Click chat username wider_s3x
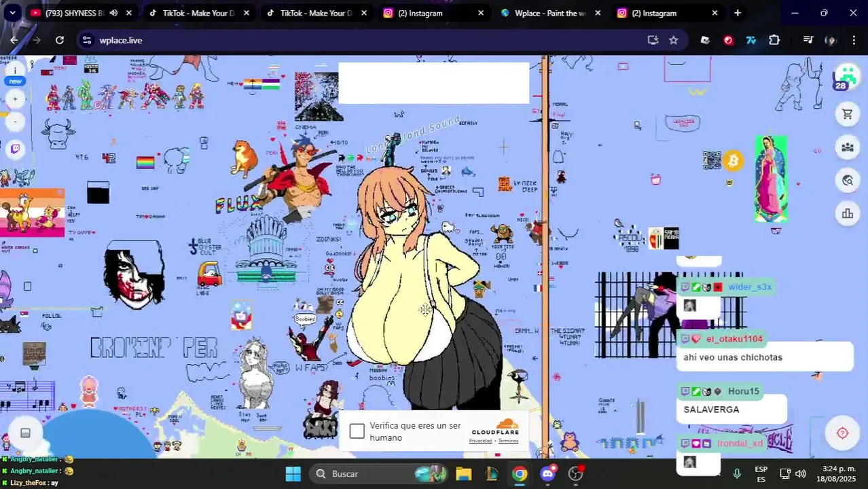 [x=750, y=287]
